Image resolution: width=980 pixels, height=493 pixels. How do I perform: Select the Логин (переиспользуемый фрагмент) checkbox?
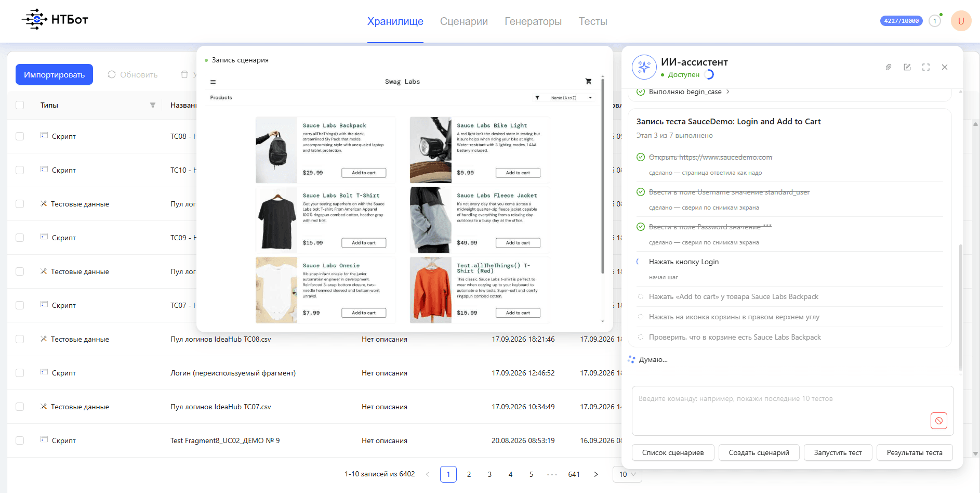[x=20, y=373]
